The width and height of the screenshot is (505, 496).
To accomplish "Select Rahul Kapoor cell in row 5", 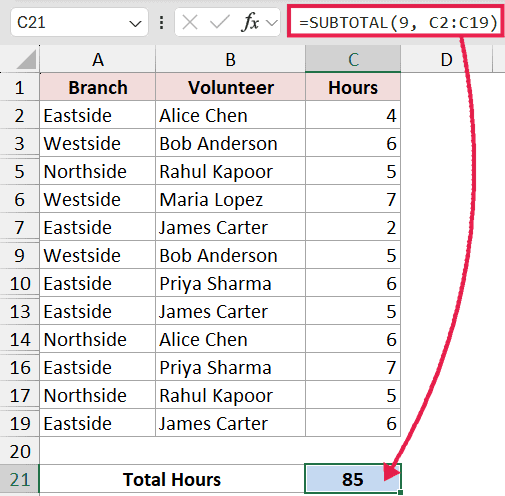I will click(x=230, y=172).
